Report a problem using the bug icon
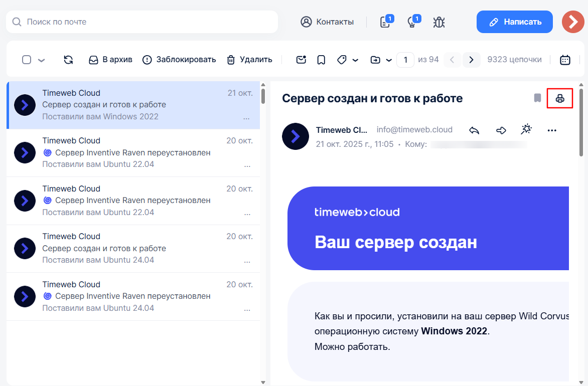The width and height of the screenshot is (588, 386). pos(438,22)
